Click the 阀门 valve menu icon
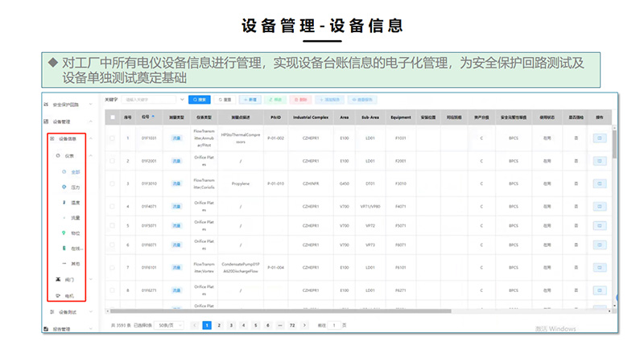 point(58,279)
